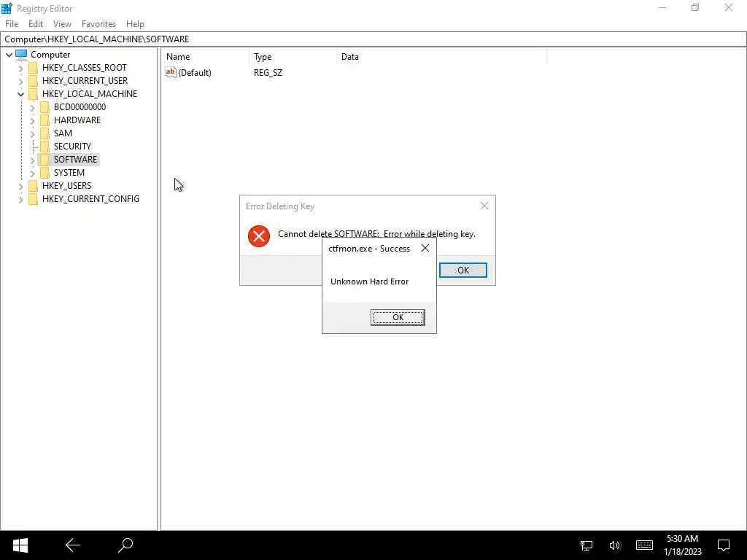747x560 pixels.
Task: Select the HKEY_CURRENT_USER tree label
Action: pyautogui.click(x=85, y=80)
